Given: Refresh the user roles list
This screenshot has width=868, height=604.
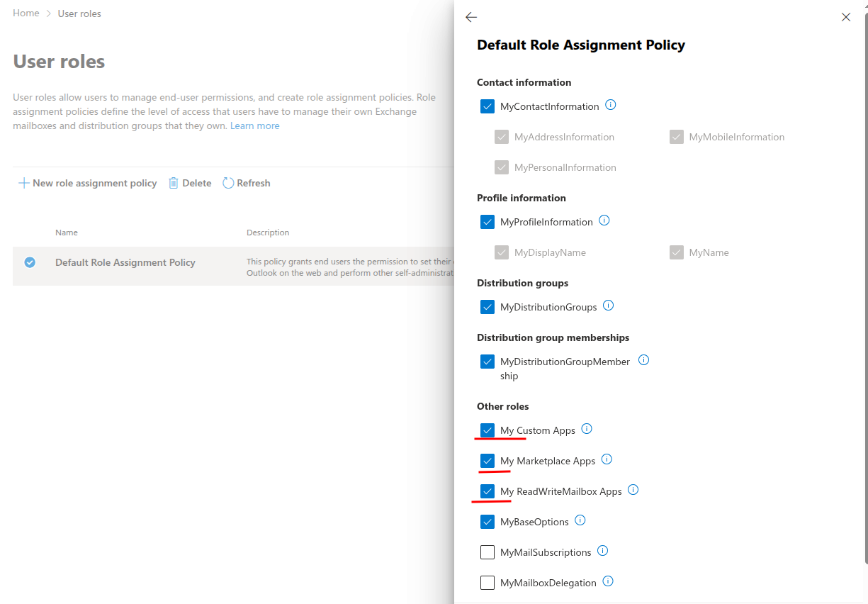Looking at the screenshot, I should tap(247, 183).
